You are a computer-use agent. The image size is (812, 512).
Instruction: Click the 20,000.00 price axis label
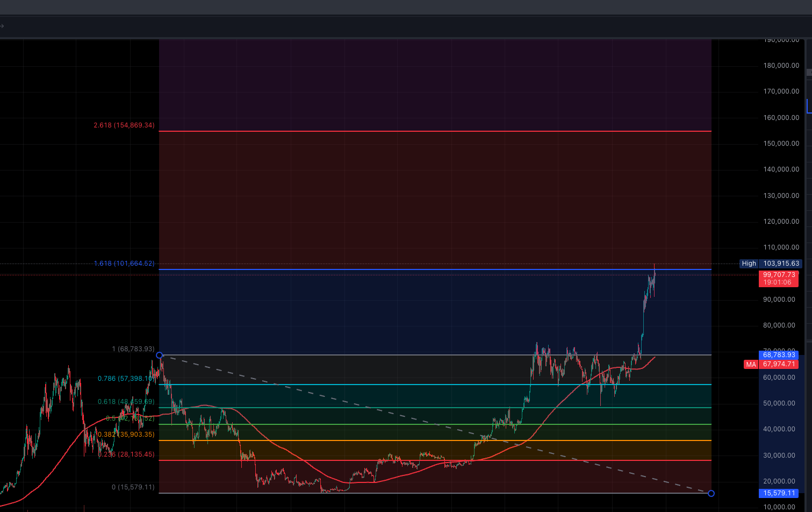(x=779, y=481)
